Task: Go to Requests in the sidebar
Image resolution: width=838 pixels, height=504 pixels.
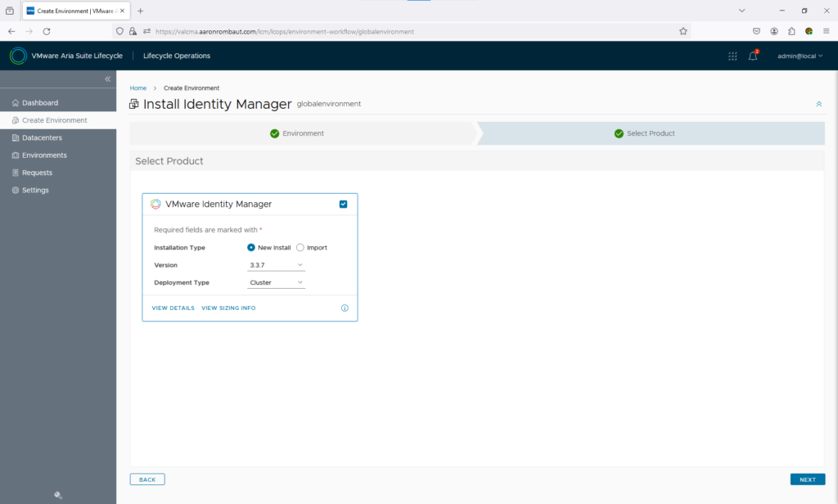Action: [37, 173]
